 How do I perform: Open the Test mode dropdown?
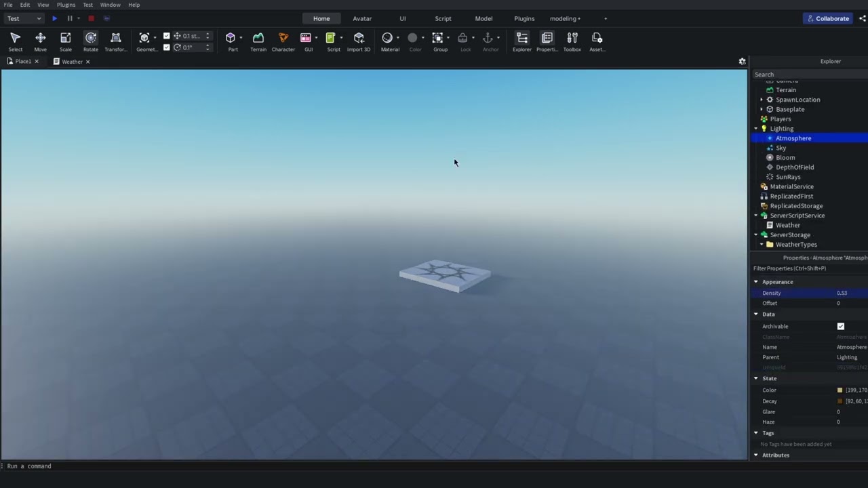pyautogui.click(x=24, y=18)
